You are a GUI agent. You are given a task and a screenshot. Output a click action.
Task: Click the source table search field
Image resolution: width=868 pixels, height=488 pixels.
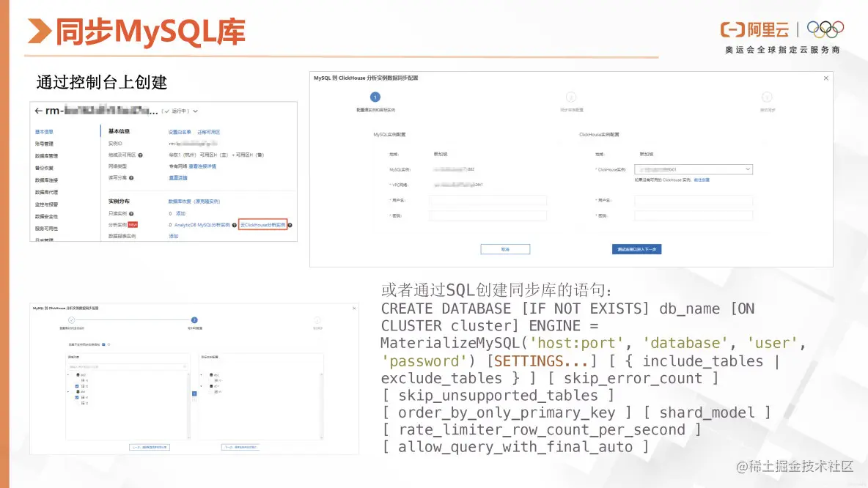tap(127, 366)
